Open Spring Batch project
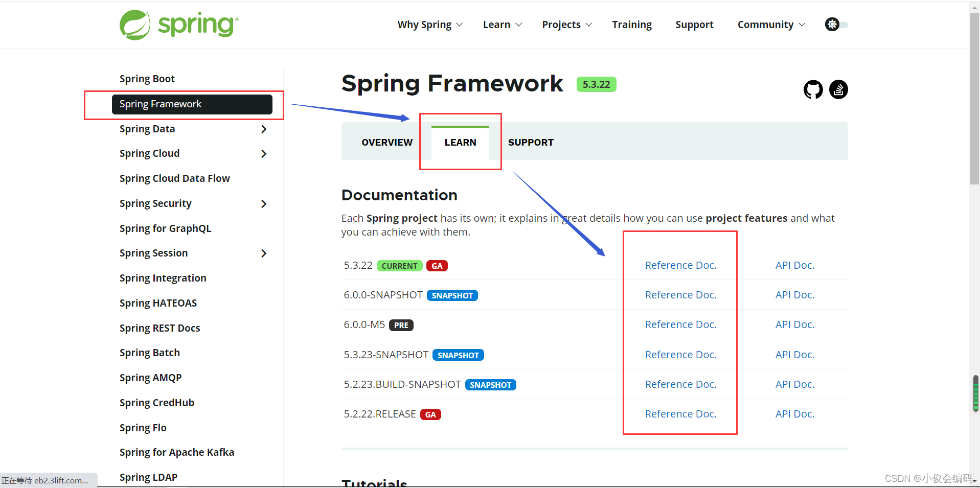 tap(149, 353)
